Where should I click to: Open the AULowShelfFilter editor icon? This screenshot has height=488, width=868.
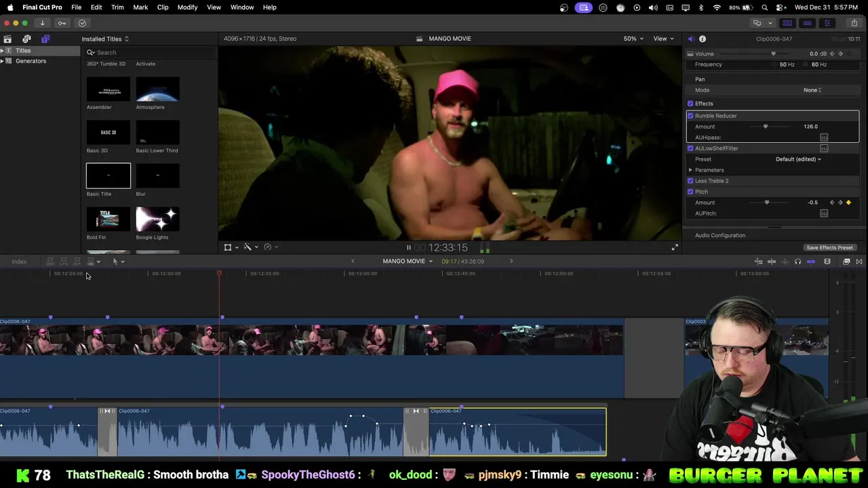(824, 148)
